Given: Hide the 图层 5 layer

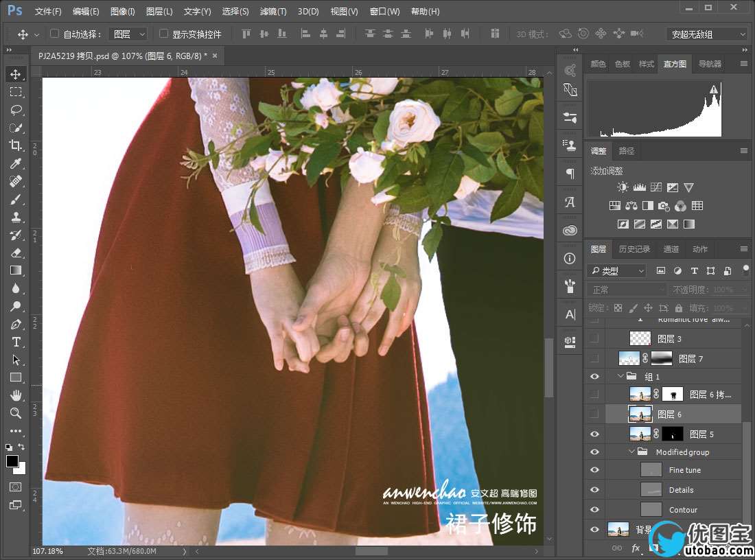Looking at the screenshot, I should pyautogui.click(x=594, y=434).
